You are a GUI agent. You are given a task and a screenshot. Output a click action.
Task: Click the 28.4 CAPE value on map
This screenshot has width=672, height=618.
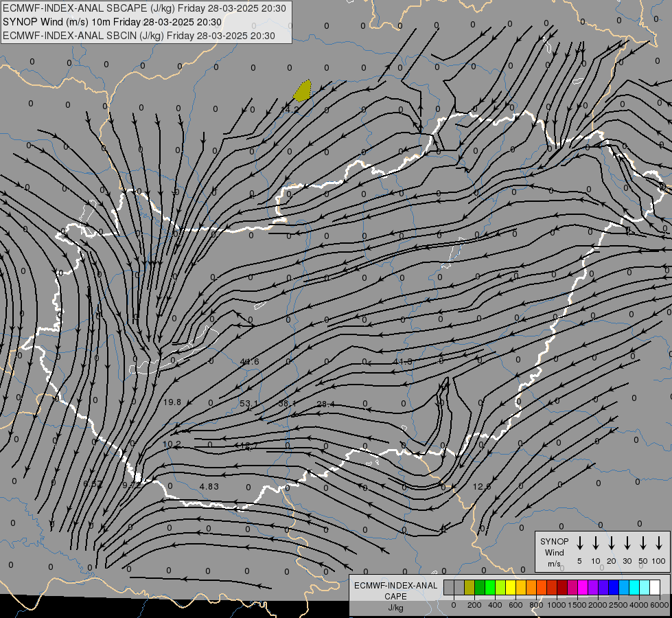326,404
